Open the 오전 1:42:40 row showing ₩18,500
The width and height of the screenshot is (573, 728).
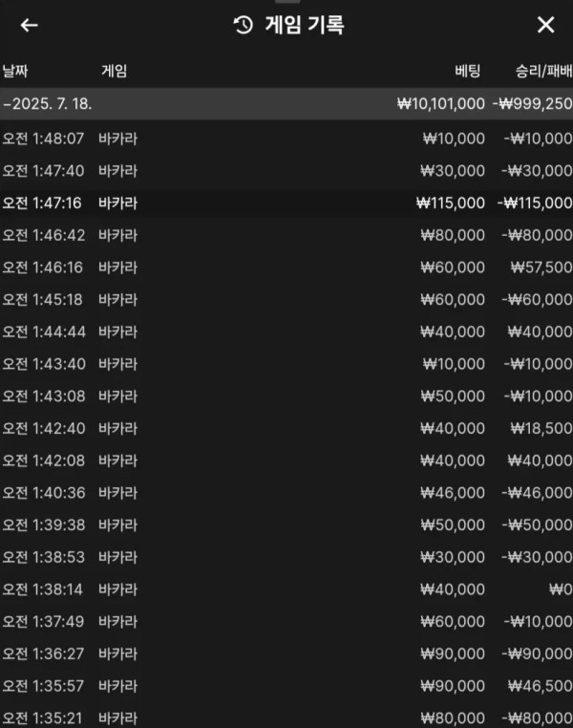(x=286, y=428)
